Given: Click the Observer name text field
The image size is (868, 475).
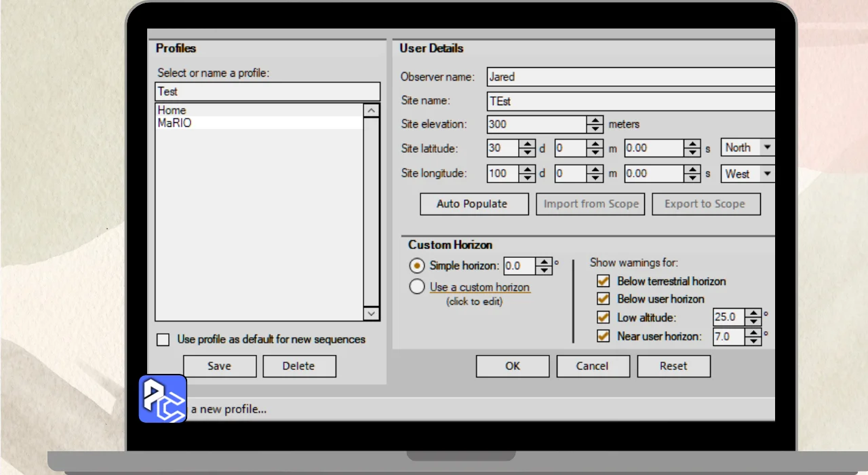Looking at the screenshot, I should click(631, 77).
